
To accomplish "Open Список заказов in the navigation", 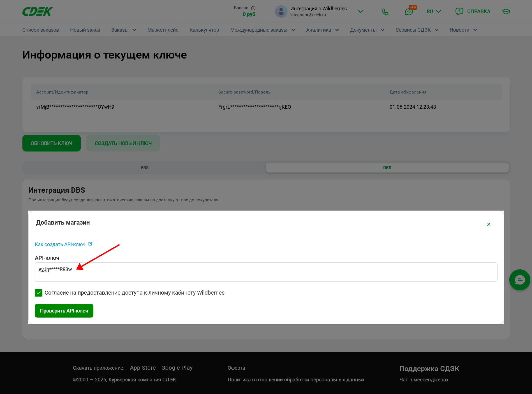I will click(x=41, y=30).
